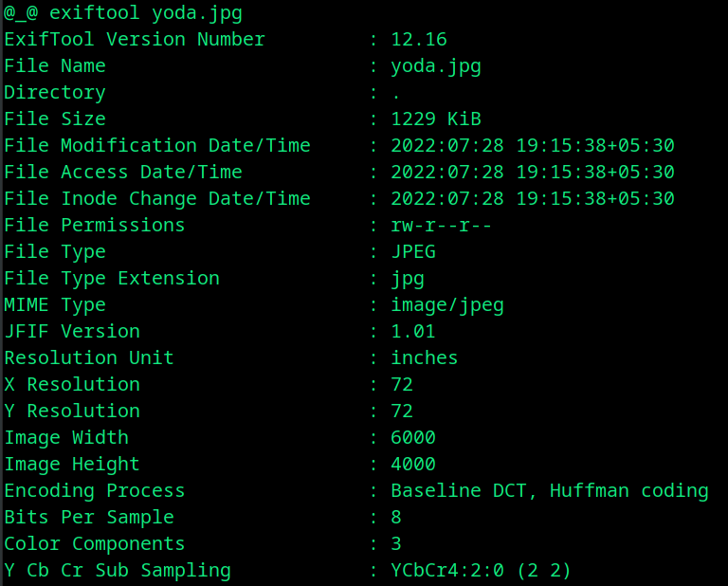Click the JFIF Version value 1.01

pos(413,331)
